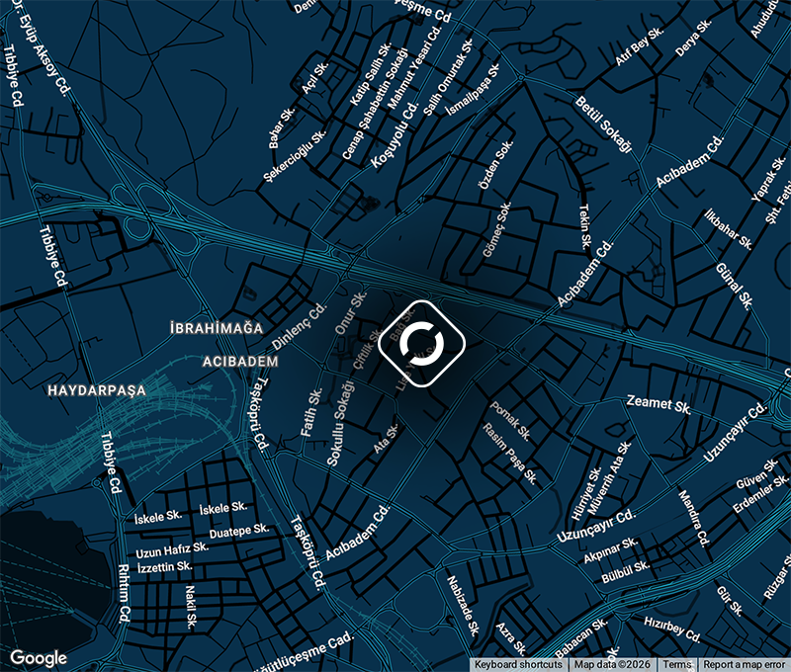Click the Map data ©2026 attribution
The height and width of the screenshot is (672, 791).
614,665
